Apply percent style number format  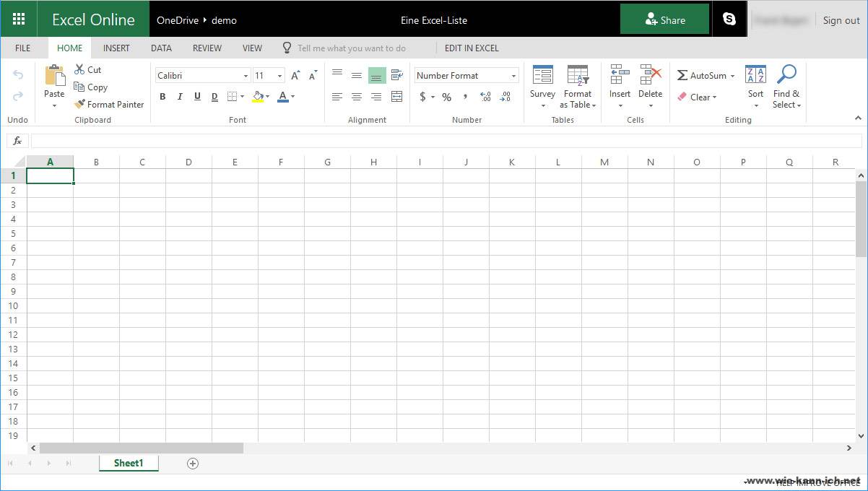[446, 97]
